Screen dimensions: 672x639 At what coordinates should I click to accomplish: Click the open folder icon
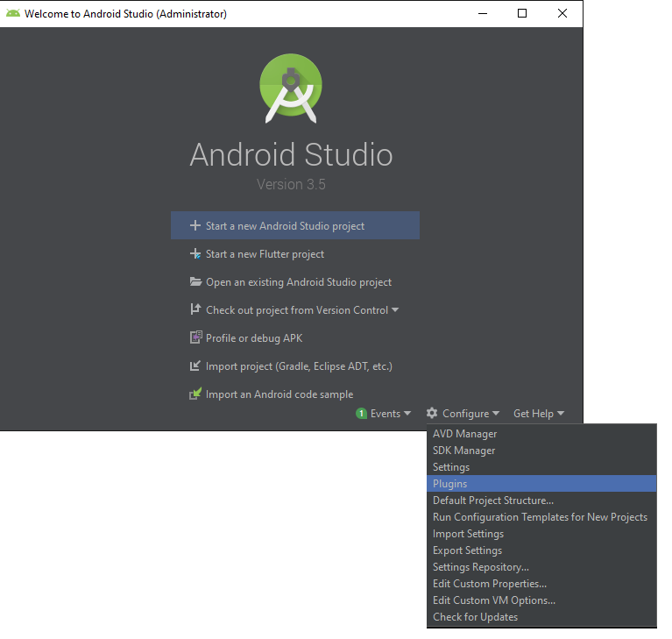coord(195,282)
